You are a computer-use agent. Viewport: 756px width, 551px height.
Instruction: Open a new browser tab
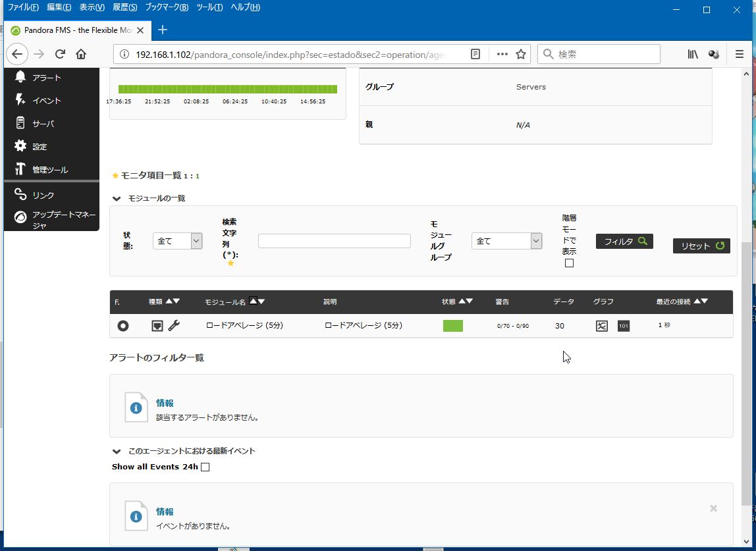click(x=163, y=30)
